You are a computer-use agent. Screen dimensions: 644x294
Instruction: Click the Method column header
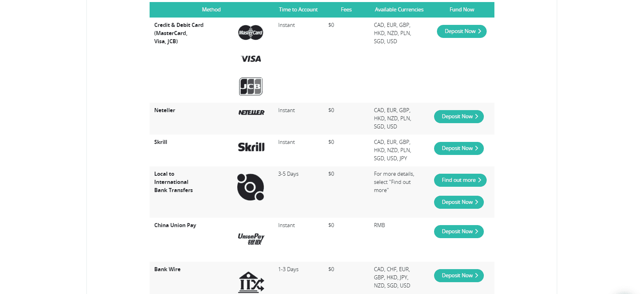click(211, 10)
